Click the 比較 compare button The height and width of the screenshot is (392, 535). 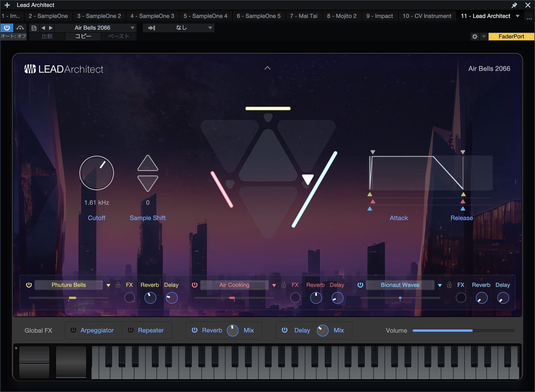(47, 36)
